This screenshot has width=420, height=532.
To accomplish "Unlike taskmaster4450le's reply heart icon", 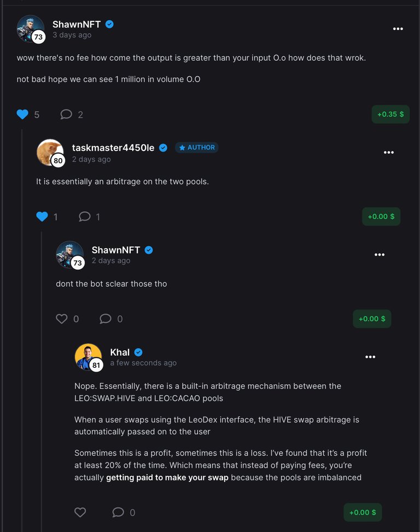I will pos(42,217).
